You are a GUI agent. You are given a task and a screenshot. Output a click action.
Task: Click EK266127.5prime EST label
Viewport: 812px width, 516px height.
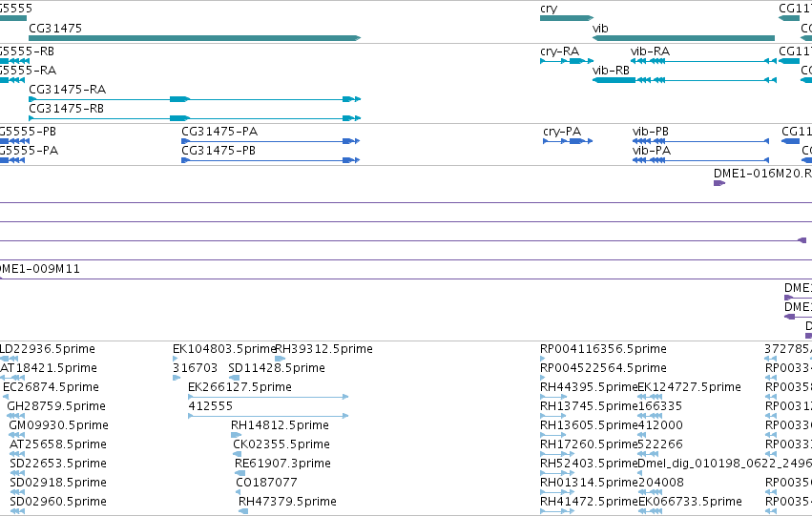point(239,387)
